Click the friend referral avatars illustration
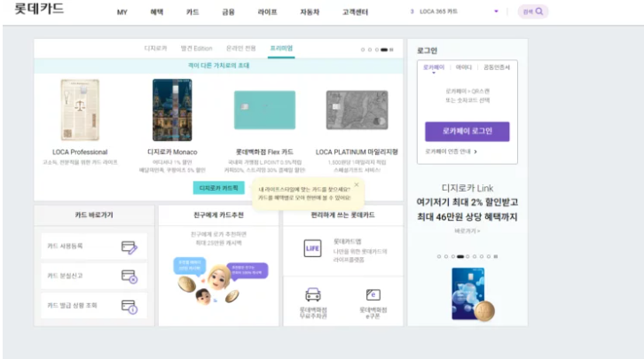644x359 pixels. [x=221, y=281]
